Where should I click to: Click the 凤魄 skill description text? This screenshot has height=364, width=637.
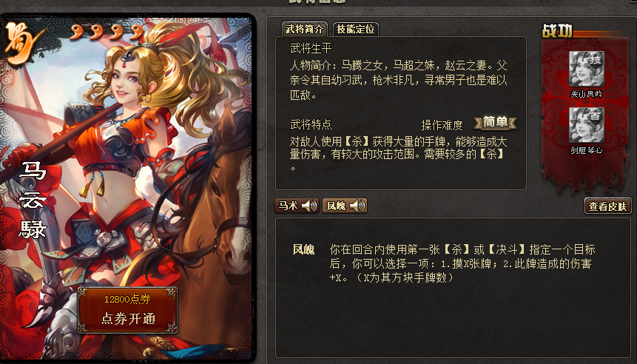[x=462, y=263]
